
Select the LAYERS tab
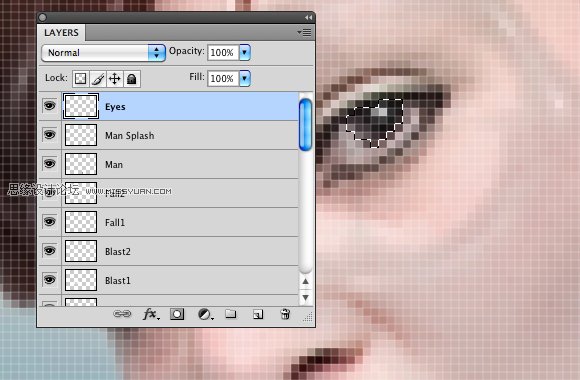point(61,33)
